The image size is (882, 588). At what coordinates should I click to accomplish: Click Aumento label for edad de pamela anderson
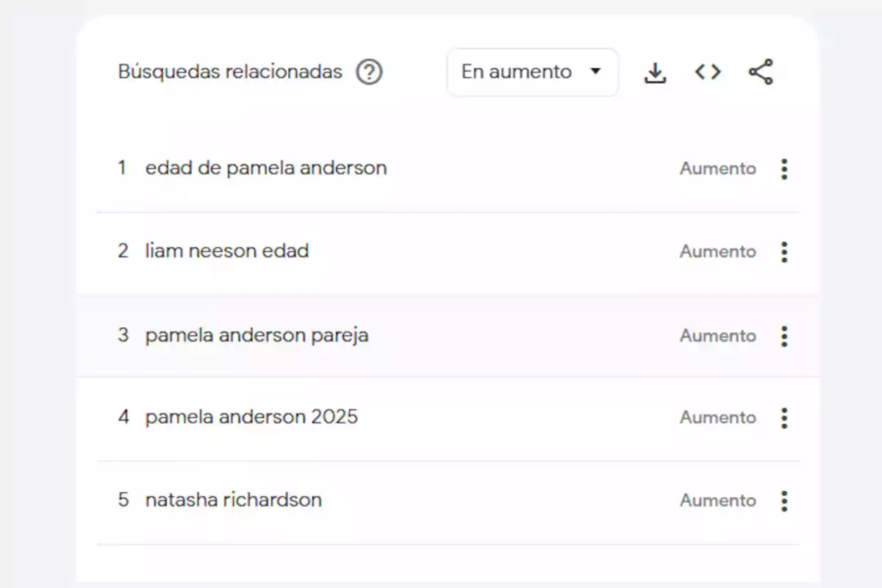[x=717, y=169]
